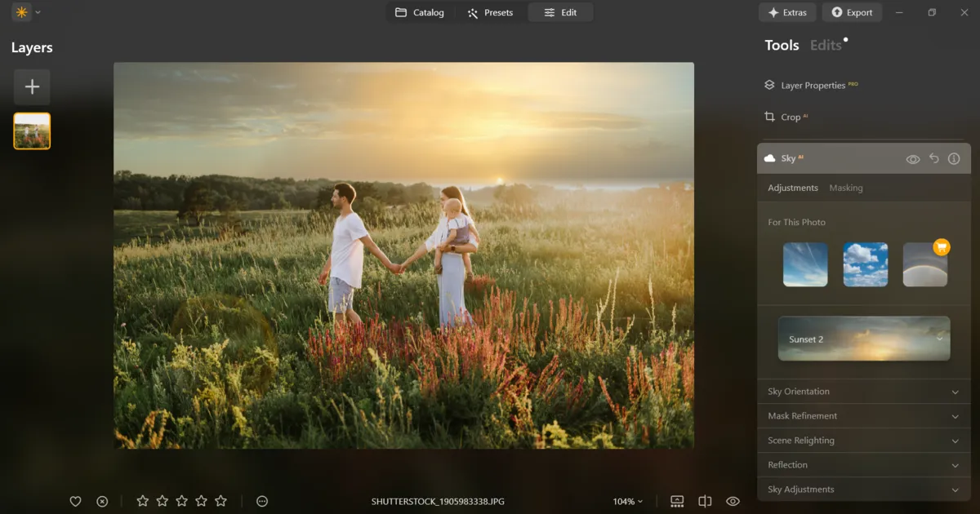The height and width of the screenshot is (514, 980).
Task: Expand the Scene Relighting section
Action: tap(863, 440)
